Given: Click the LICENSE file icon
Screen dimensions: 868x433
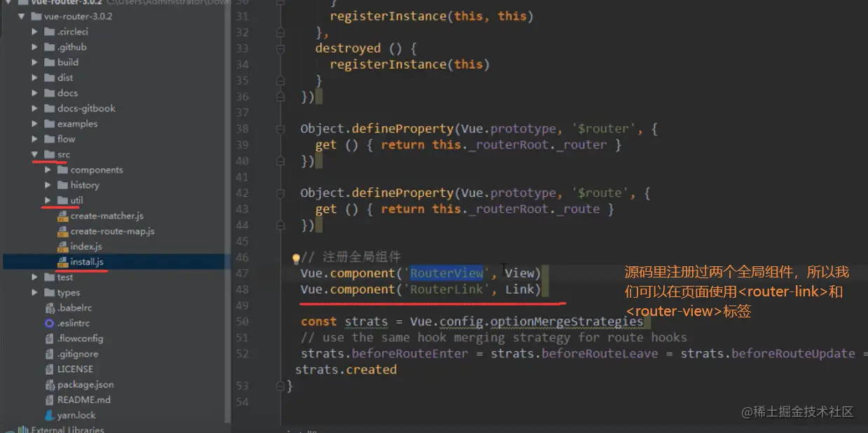Looking at the screenshot, I should (x=50, y=369).
